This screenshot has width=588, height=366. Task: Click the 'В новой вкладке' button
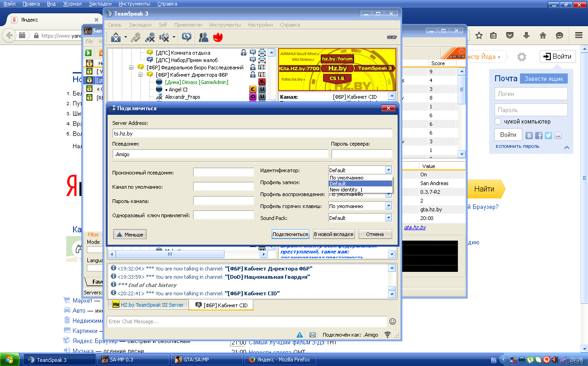click(x=334, y=234)
